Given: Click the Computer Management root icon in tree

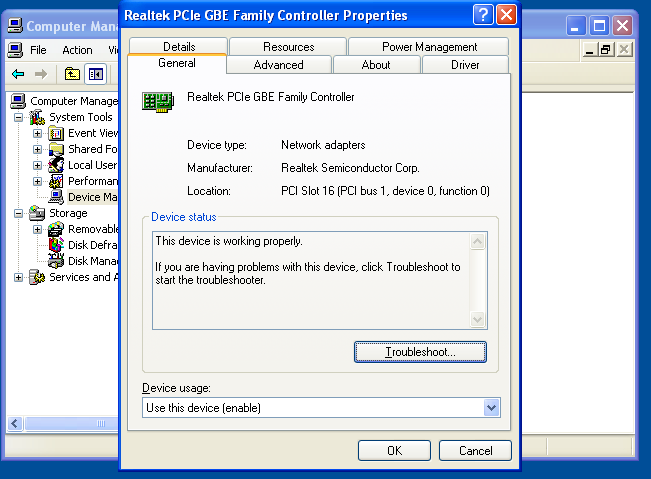Looking at the screenshot, I should [x=18, y=101].
